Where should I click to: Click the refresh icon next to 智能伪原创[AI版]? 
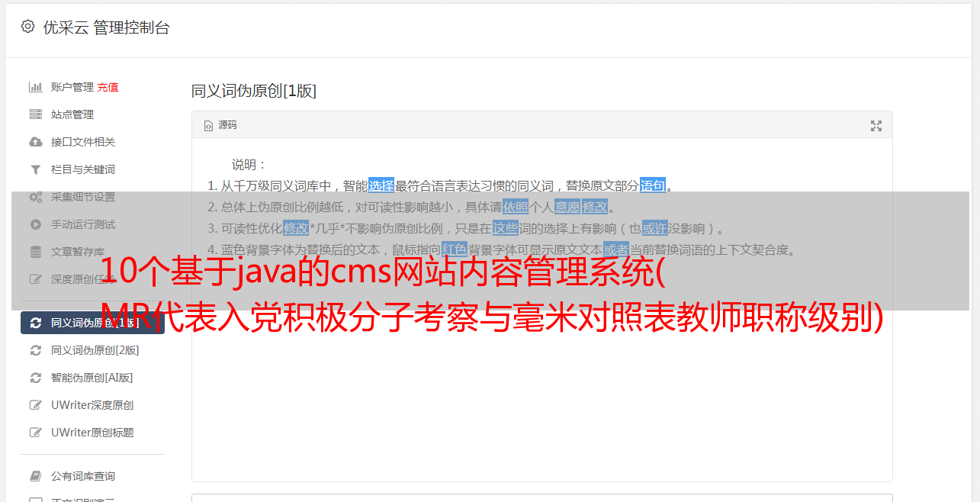click(35, 378)
